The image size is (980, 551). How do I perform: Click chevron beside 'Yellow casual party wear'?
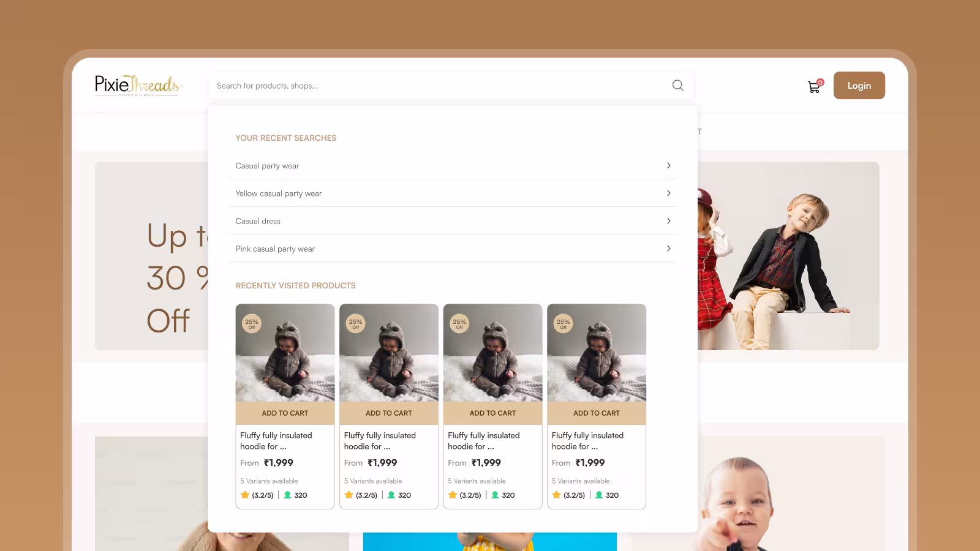tap(668, 193)
